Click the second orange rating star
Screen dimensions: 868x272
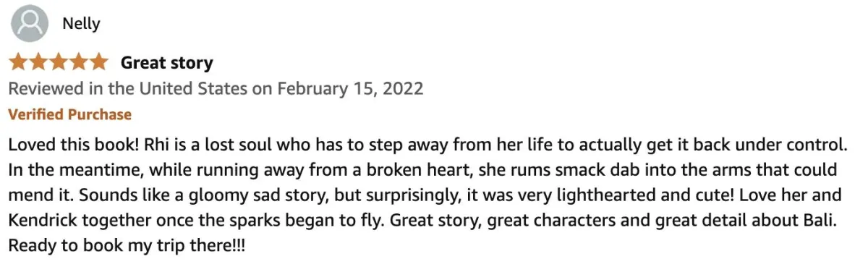point(38,62)
